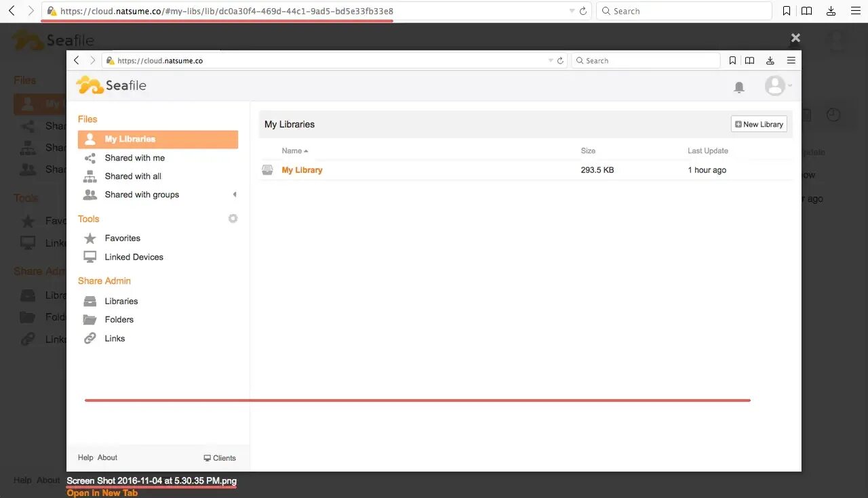Click the outer address bar showing the my-libs URL

coord(315,11)
